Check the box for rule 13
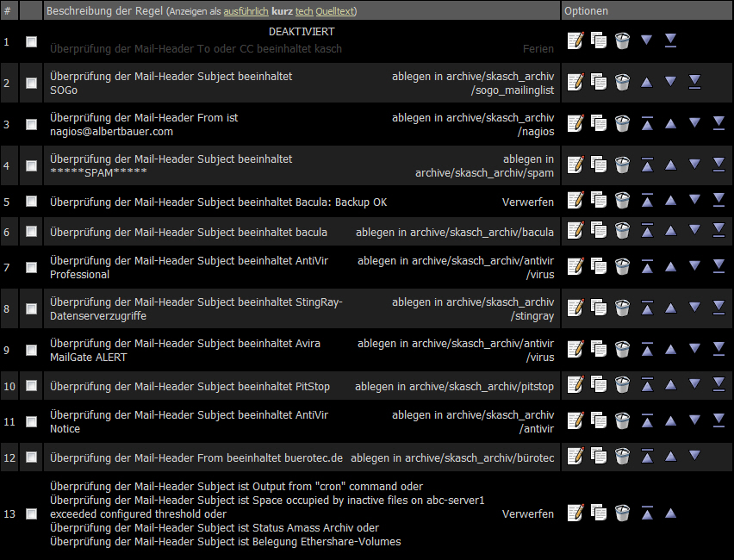The height and width of the screenshot is (560, 734). coord(32,514)
